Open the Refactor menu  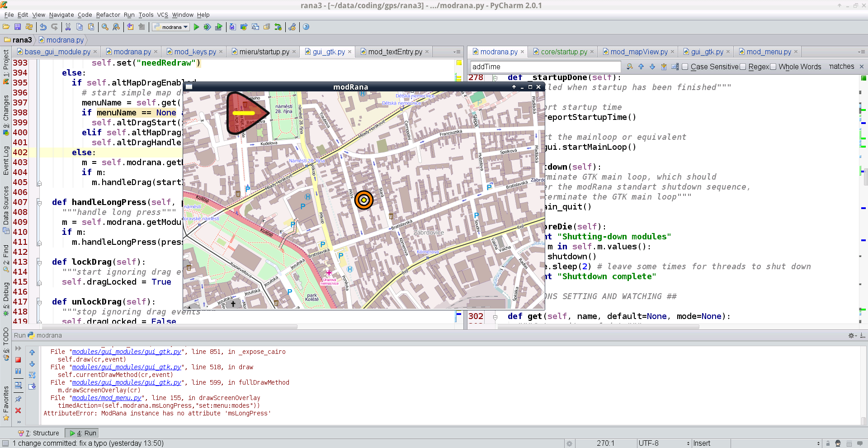pos(108,14)
